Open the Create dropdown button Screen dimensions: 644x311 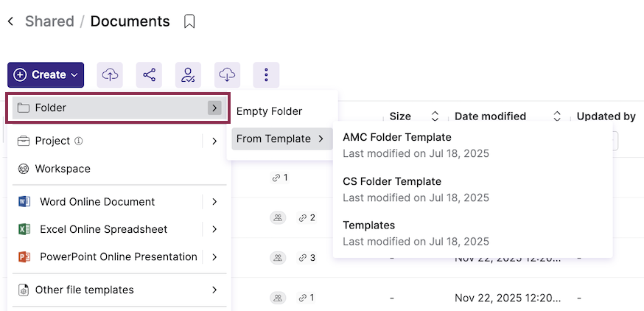tap(46, 74)
